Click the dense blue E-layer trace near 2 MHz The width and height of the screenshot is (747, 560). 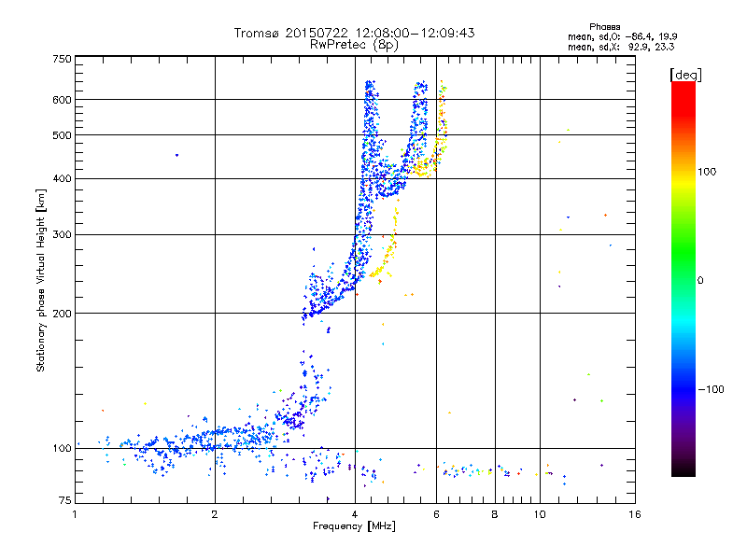(x=217, y=438)
